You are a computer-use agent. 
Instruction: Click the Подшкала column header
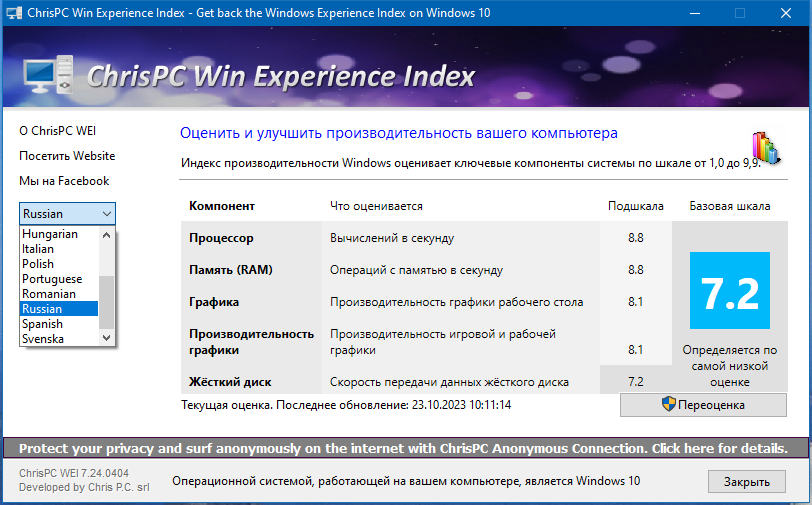[x=635, y=206]
